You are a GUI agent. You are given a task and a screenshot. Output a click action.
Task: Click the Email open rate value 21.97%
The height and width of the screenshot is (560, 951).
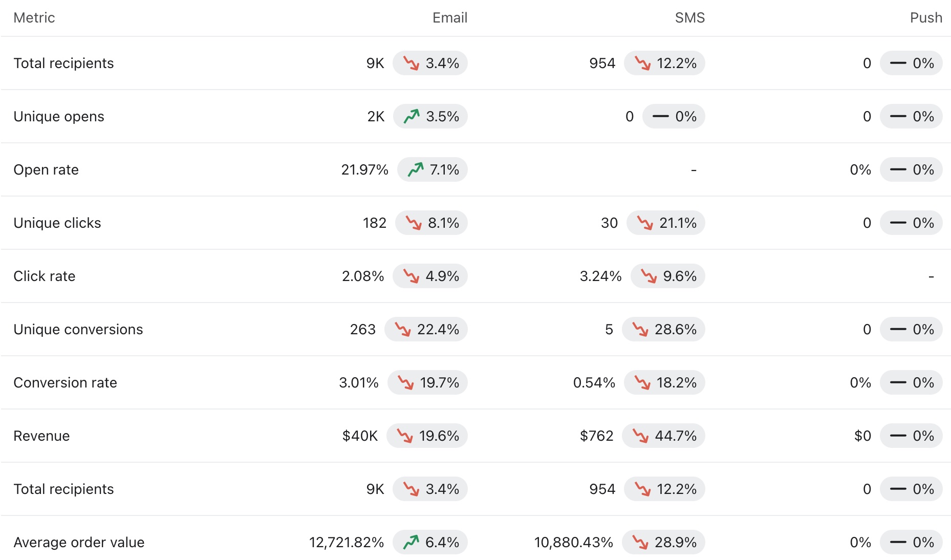pos(364,170)
